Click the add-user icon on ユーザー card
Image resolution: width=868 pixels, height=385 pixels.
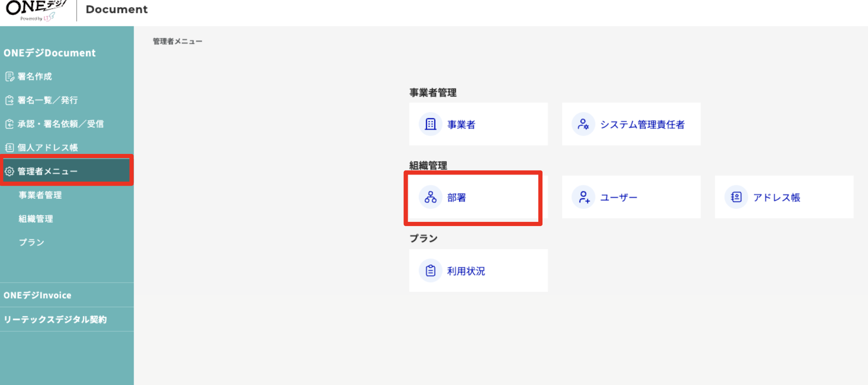coord(583,197)
